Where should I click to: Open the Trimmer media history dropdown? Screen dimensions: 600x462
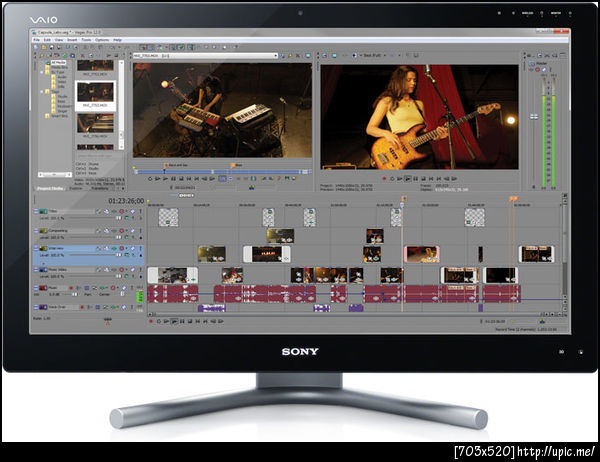[x=276, y=56]
